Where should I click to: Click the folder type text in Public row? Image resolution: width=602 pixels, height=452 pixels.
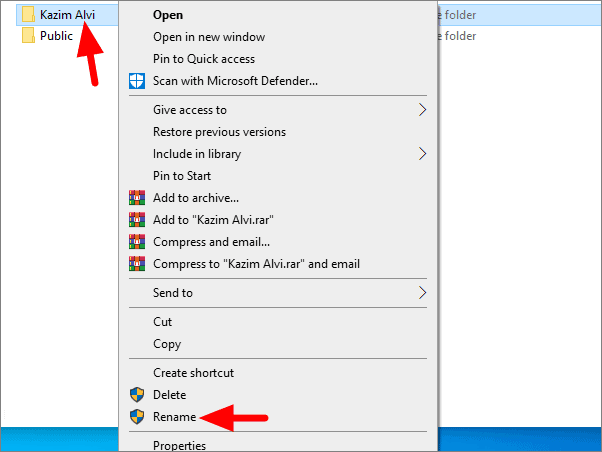457,36
